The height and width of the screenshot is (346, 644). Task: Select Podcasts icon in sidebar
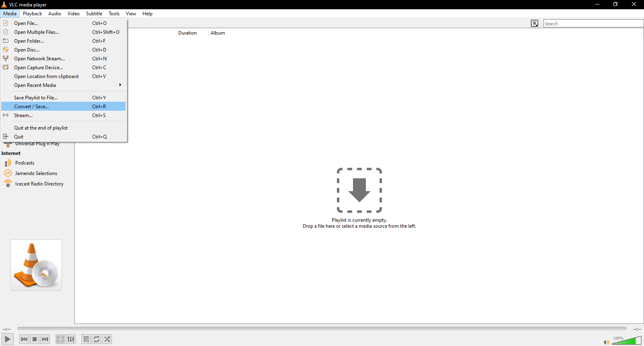(x=8, y=163)
